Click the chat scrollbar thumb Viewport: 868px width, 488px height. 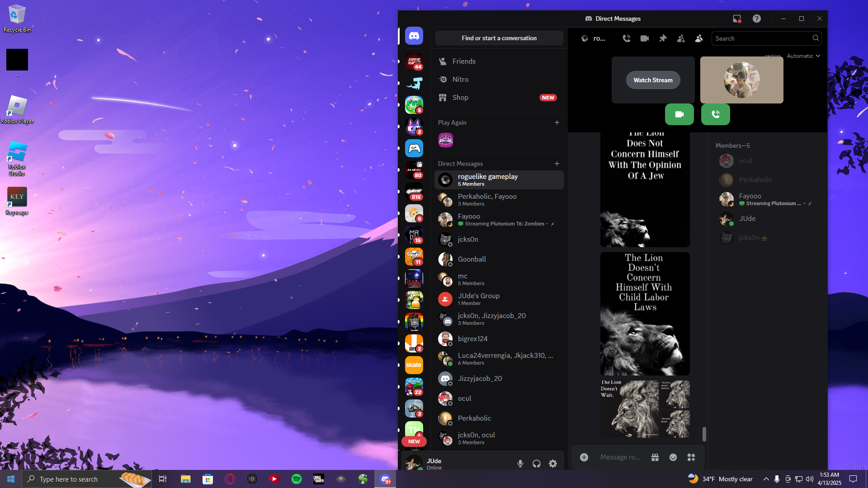click(704, 434)
